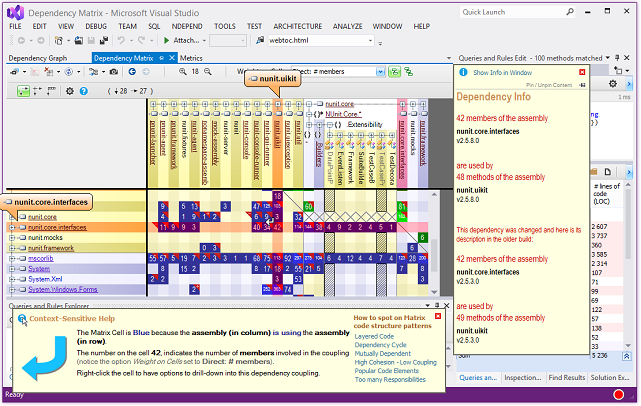The width and height of the screenshot is (641, 406).
Task: Click the Redo toolbar icon
Action: [x=141, y=40]
